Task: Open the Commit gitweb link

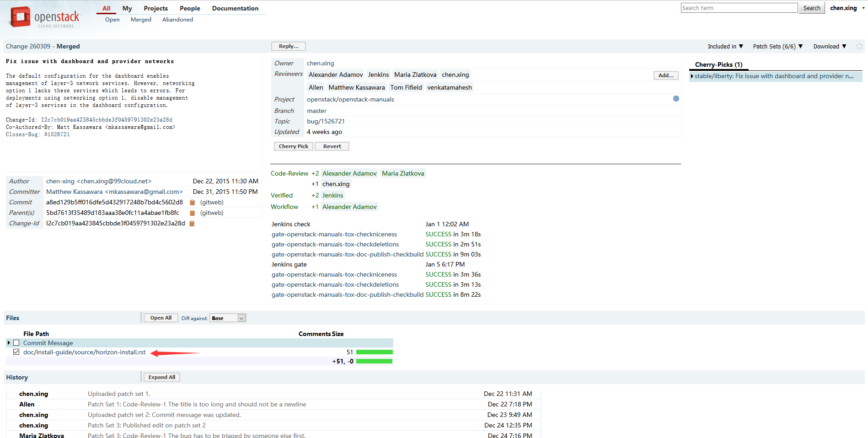Action: pos(212,203)
